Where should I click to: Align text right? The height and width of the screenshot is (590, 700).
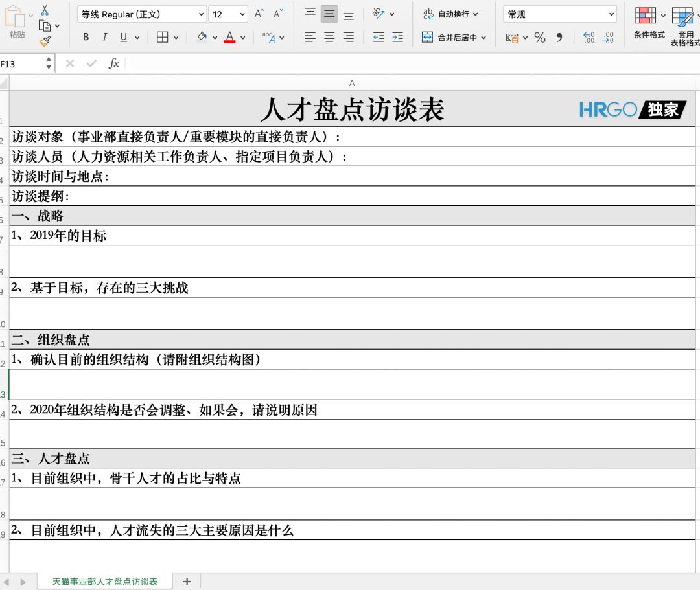click(349, 37)
